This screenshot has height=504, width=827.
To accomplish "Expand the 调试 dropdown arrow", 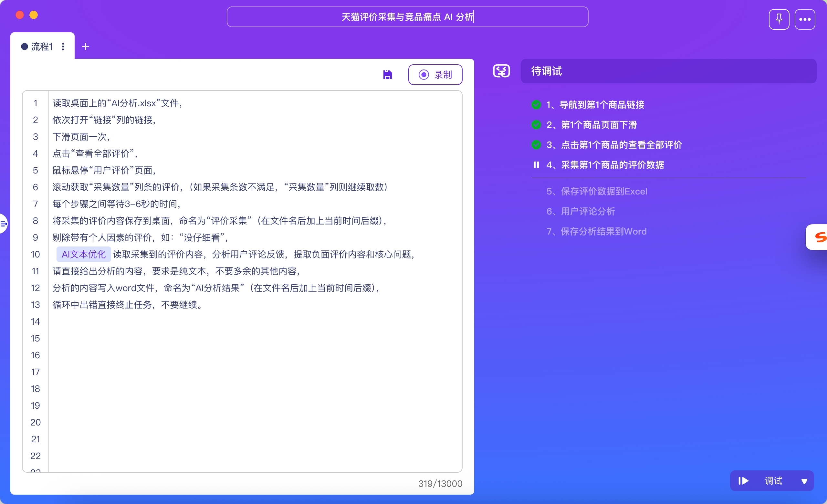I will [x=804, y=481].
